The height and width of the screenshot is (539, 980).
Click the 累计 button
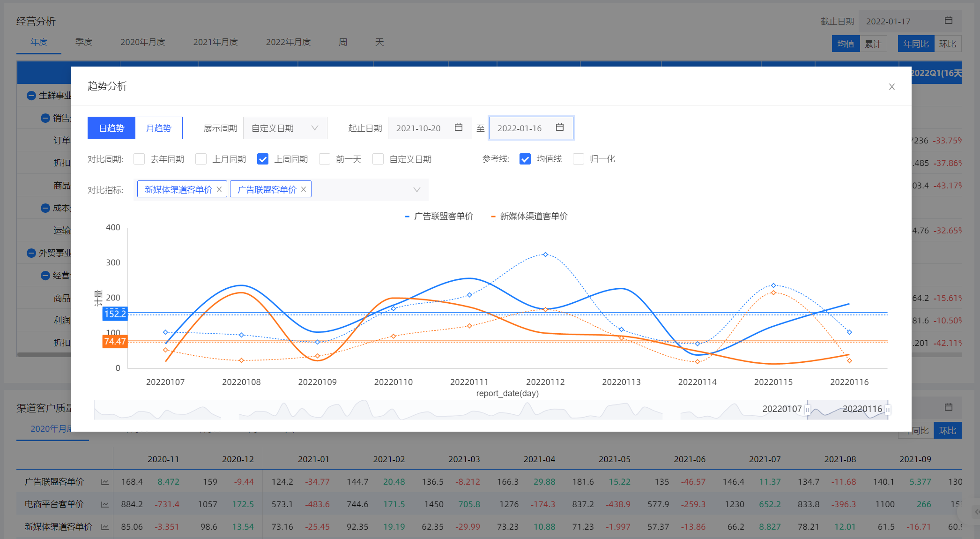[x=873, y=44]
